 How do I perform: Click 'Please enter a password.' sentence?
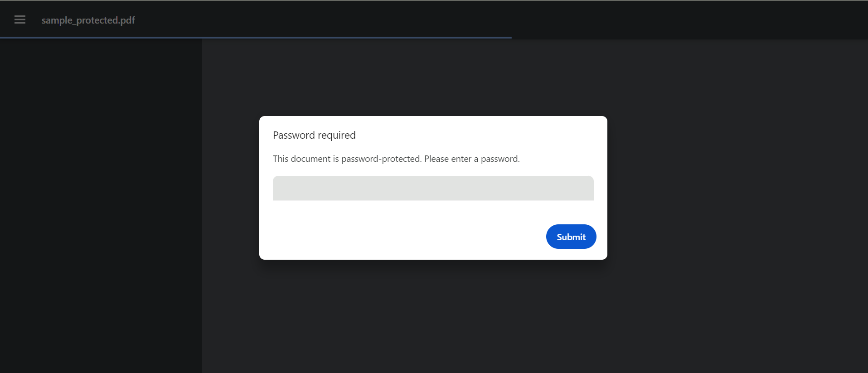click(472, 159)
